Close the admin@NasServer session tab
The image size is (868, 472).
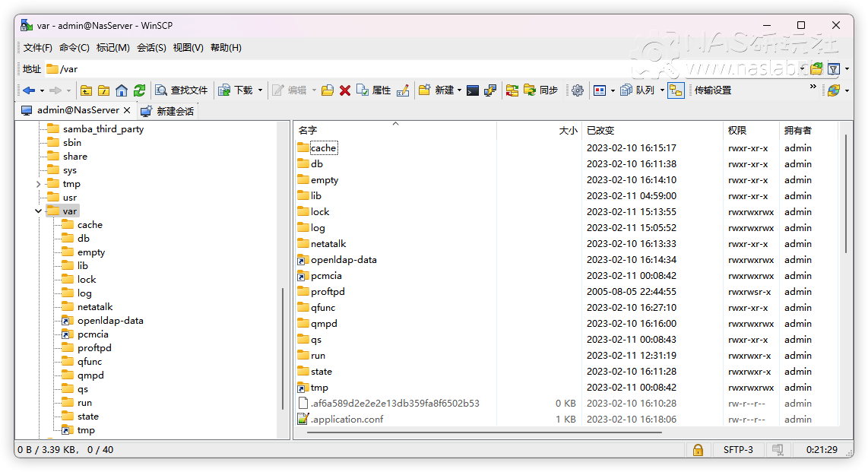pyautogui.click(x=127, y=110)
